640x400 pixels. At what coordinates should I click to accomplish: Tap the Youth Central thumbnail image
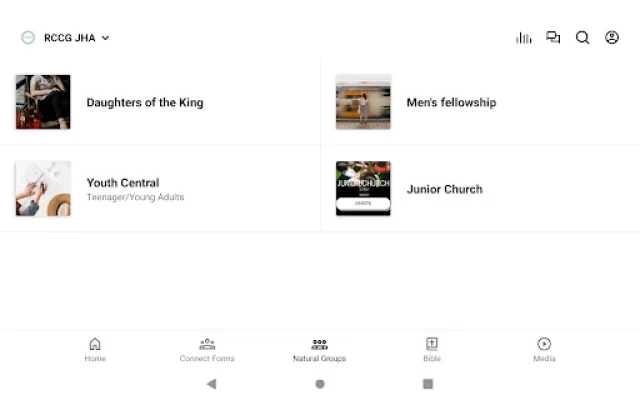click(x=43, y=189)
